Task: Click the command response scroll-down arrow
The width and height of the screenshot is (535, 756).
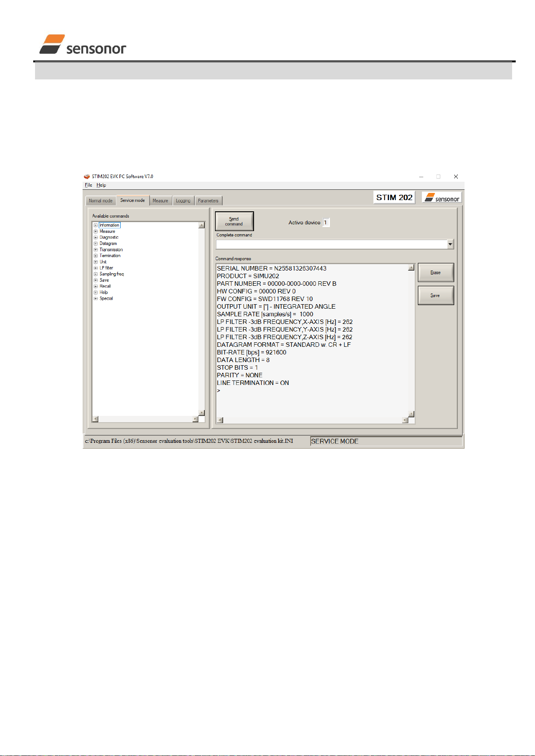Action: [x=411, y=414]
